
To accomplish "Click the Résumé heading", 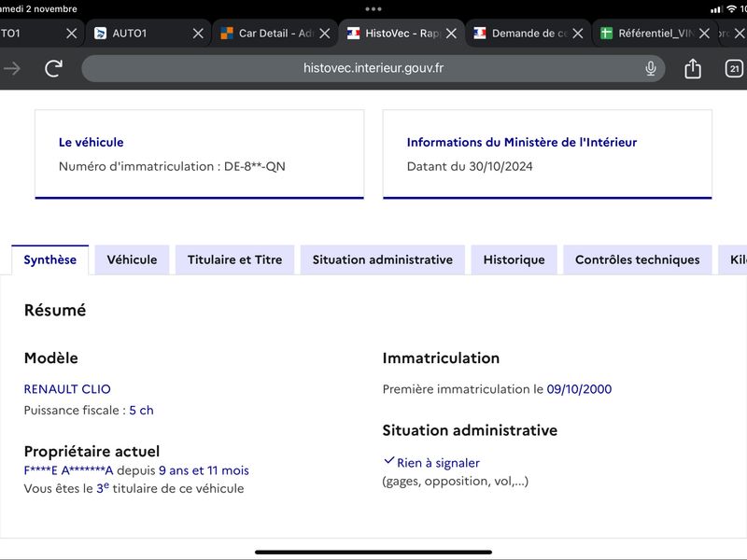I will point(55,310).
